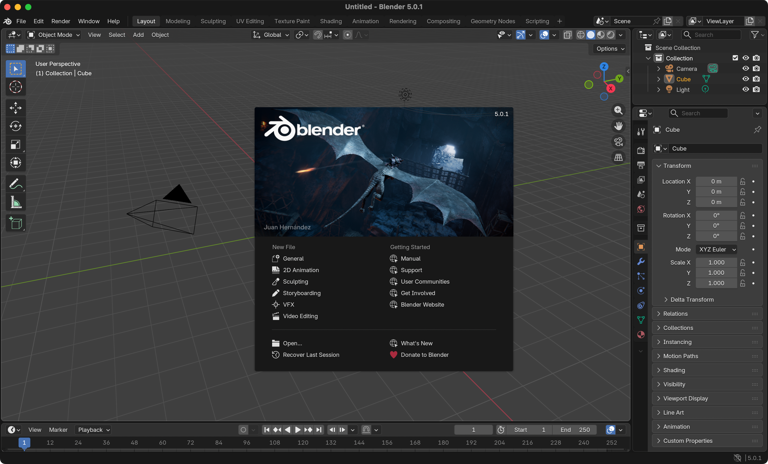Expand the Viewport Display panel
768x464 pixels.
[x=707, y=398]
